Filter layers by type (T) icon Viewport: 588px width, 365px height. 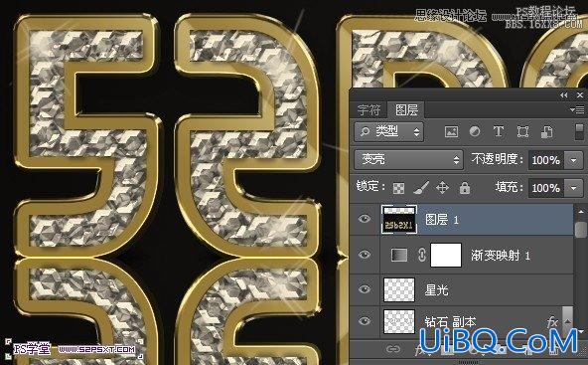pyautogui.click(x=499, y=131)
